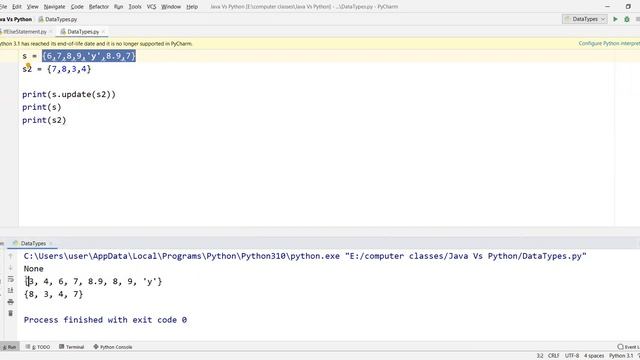Open the DataTypes run configuration dropdown
This screenshot has width=640, height=360.
click(584, 19)
